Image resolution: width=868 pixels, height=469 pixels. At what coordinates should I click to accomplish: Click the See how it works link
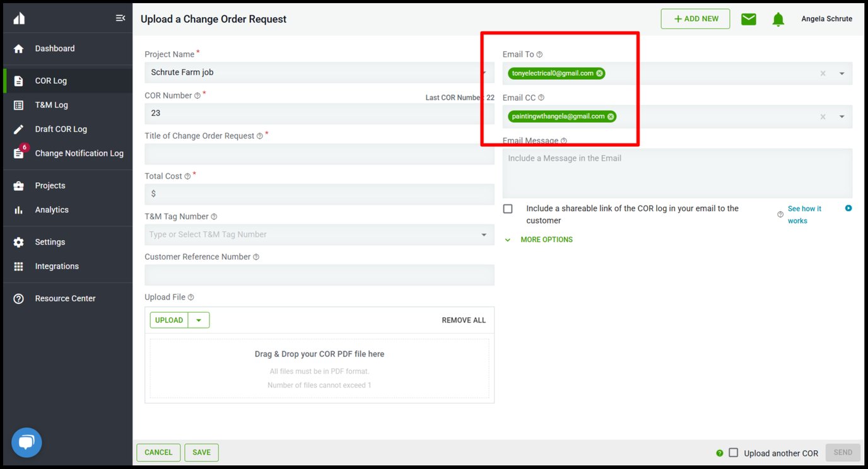[804, 214]
